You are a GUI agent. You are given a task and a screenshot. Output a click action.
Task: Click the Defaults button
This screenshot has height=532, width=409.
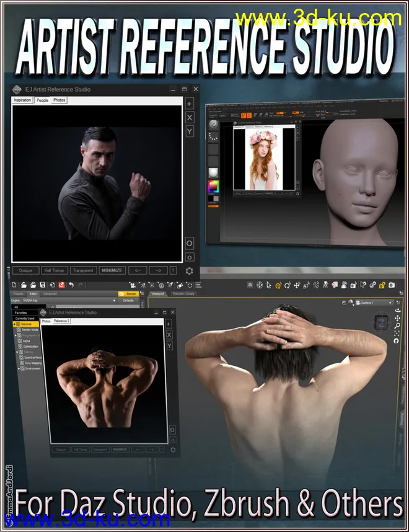(x=128, y=301)
